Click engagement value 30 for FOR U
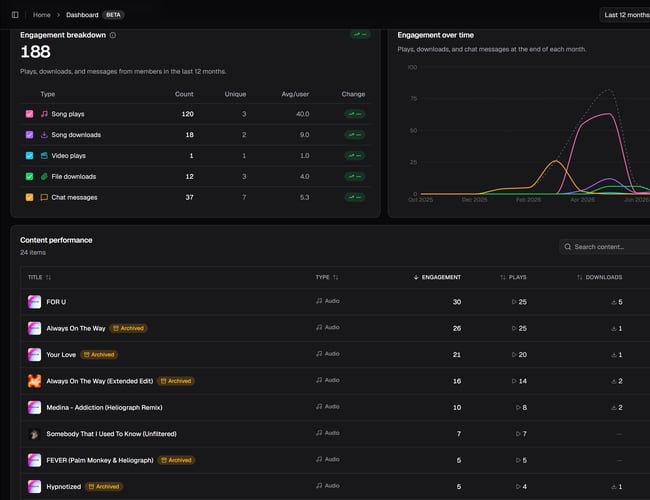 pyautogui.click(x=457, y=302)
